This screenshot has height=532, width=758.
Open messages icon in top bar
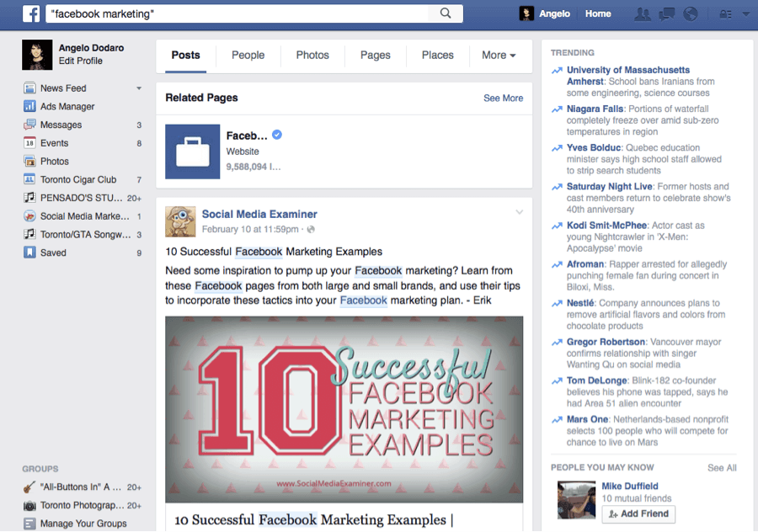tap(667, 14)
